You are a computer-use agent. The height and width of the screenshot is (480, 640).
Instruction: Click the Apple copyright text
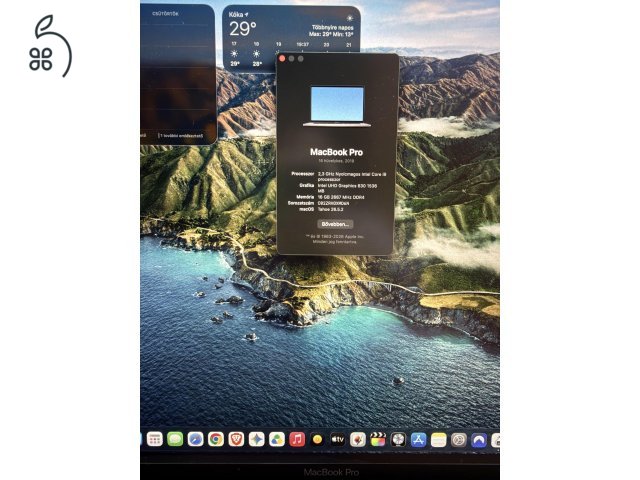335,239
